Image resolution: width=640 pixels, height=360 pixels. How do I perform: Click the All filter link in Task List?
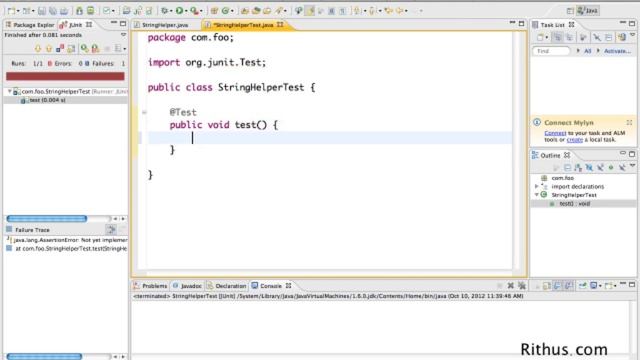(x=587, y=51)
